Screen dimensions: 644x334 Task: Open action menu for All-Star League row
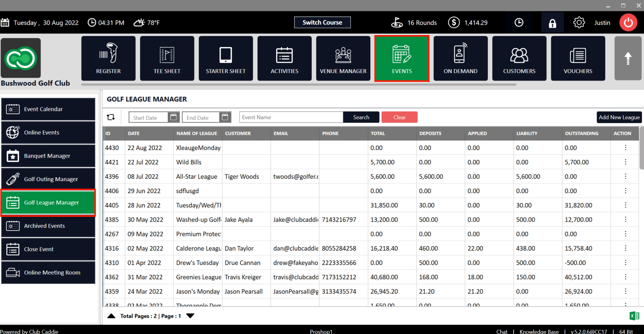click(x=625, y=176)
